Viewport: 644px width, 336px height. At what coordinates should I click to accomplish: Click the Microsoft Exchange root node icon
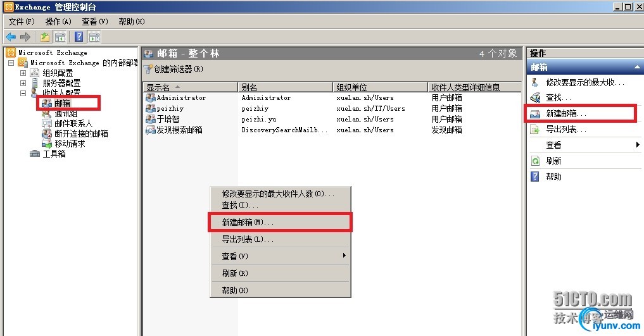pyautogui.click(x=11, y=53)
